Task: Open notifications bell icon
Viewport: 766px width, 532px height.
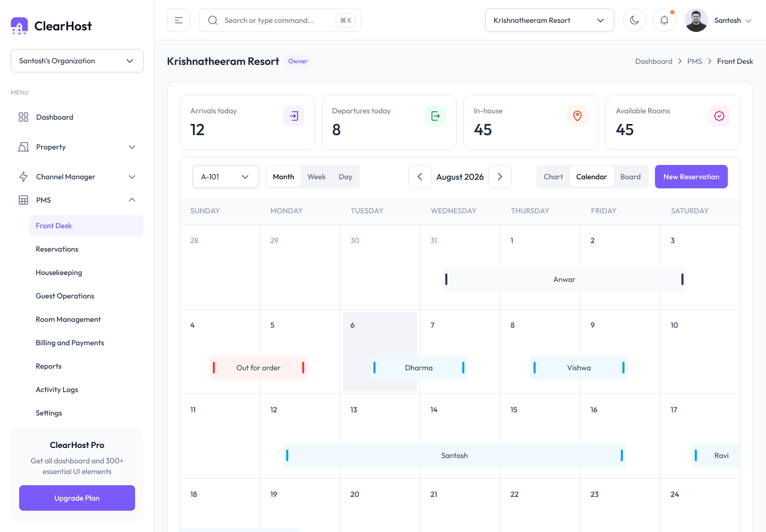Action: tap(664, 20)
